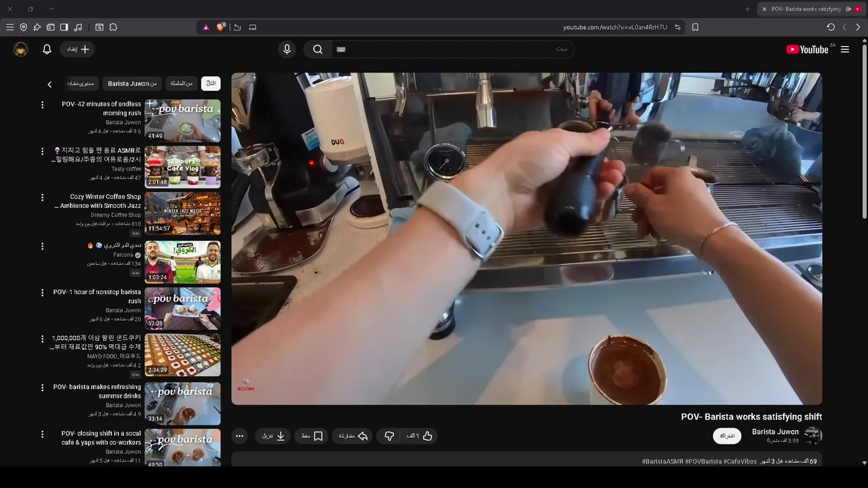
Task: Open the browser hamburger menu in toolbar
Action: [9, 27]
